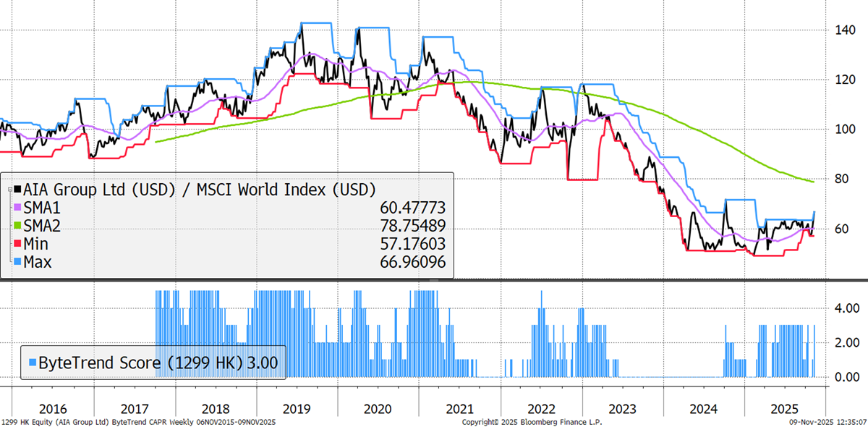Screen dimensions: 868x427
Task: Collapse the legend tree expander box
Action: click(x=9, y=190)
